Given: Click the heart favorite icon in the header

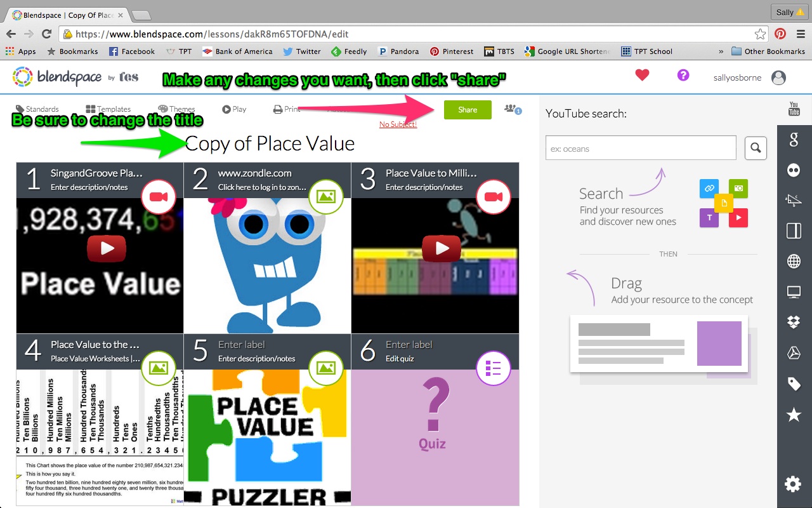Looking at the screenshot, I should pos(642,74).
